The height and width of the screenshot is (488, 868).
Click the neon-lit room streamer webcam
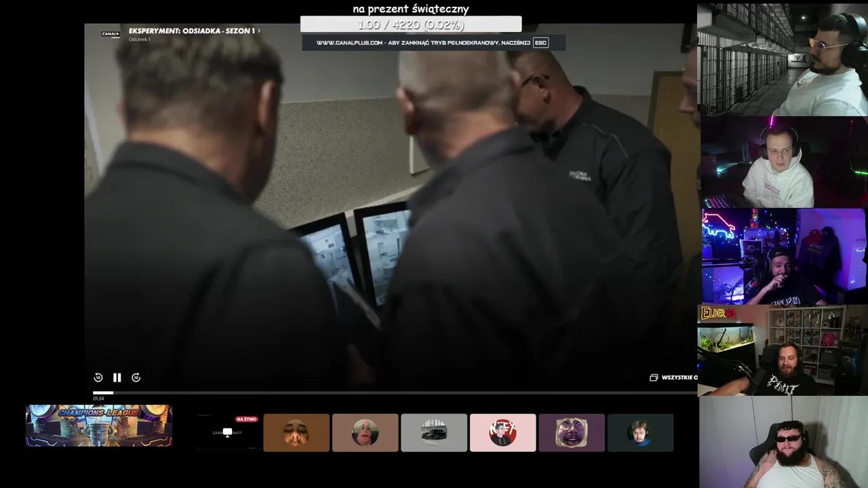784,257
